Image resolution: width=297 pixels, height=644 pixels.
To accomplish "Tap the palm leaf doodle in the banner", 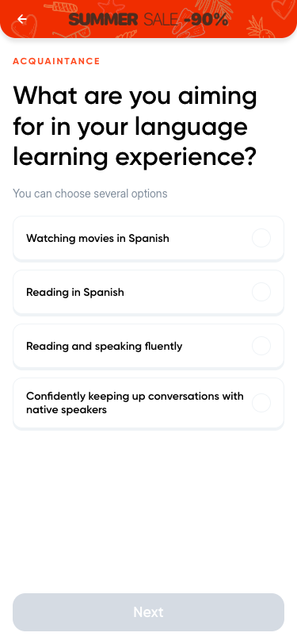I will coord(213,6).
